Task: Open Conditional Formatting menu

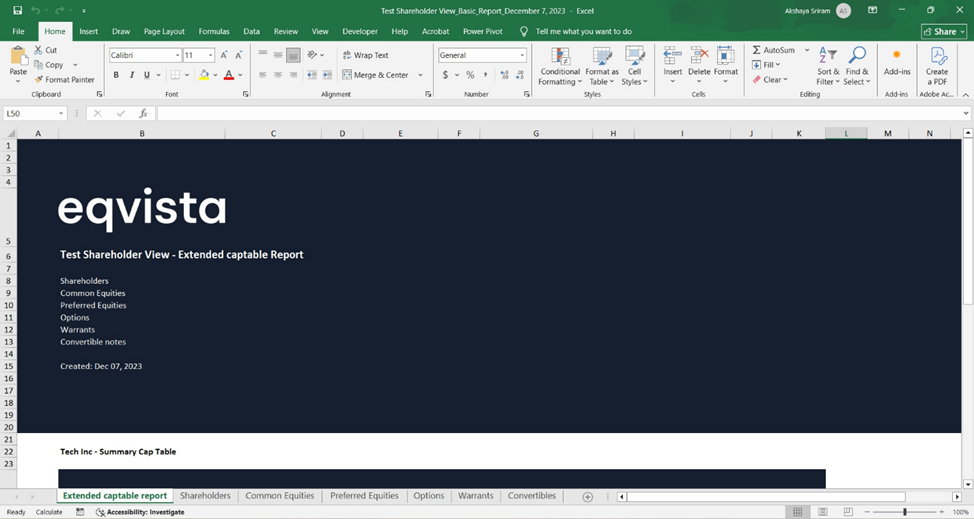Action: coord(560,66)
